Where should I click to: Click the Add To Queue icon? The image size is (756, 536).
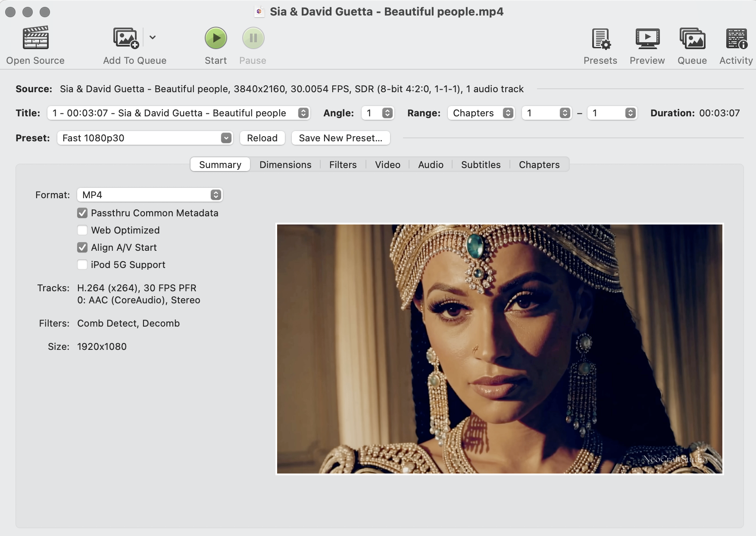coord(125,38)
